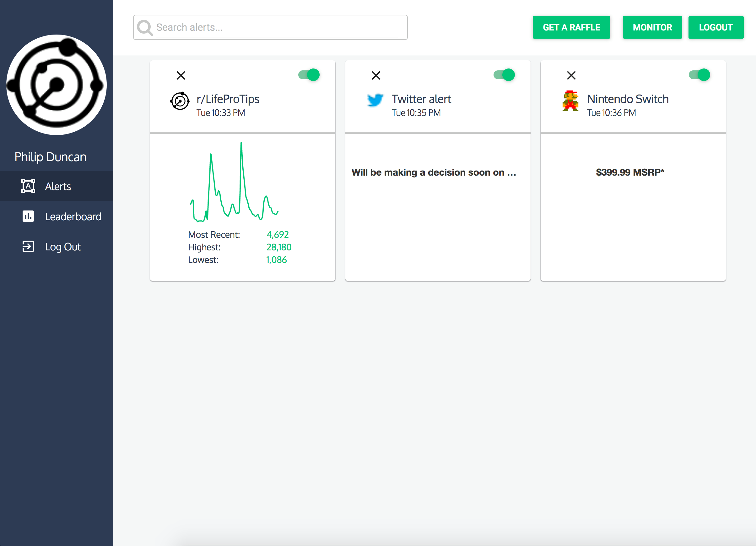This screenshot has width=756, height=546.
Task: Click the radar icon beside r/LifeProTips
Action: pyautogui.click(x=180, y=101)
